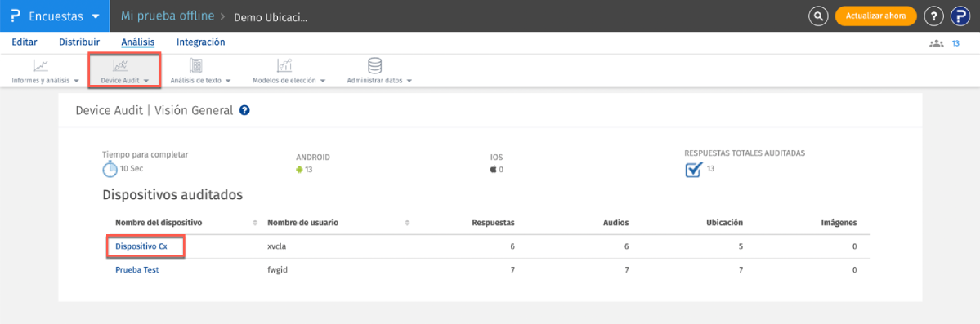The height and width of the screenshot is (324, 980).
Task: Sort by Nombre de usuario arrows
Action: [x=408, y=223]
